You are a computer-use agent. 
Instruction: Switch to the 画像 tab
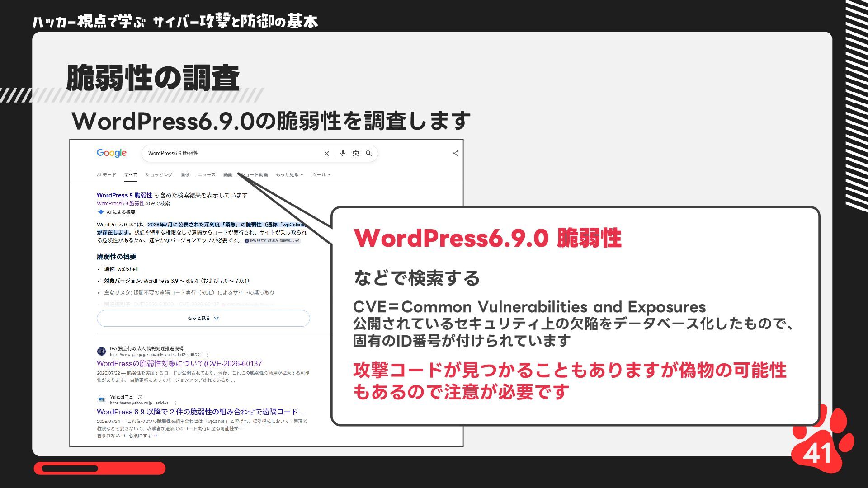(x=185, y=175)
